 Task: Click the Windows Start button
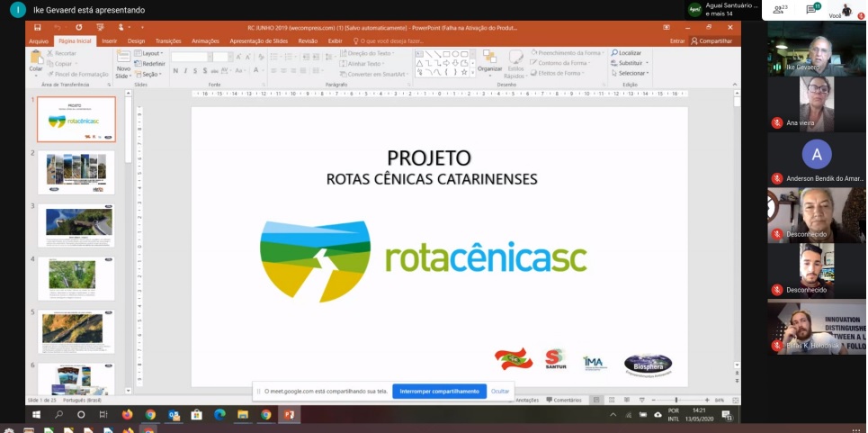(37, 415)
